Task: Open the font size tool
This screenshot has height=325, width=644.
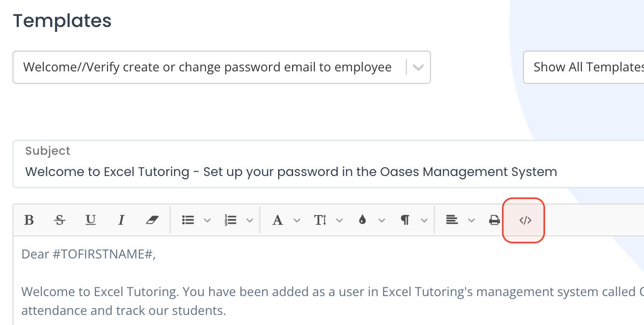Action: coord(320,220)
